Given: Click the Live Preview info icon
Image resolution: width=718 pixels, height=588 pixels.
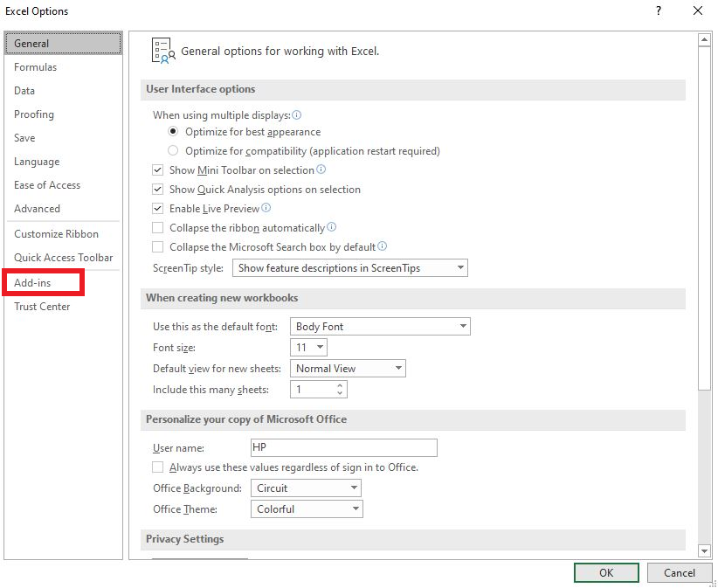Looking at the screenshot, I should click(266, 208).
